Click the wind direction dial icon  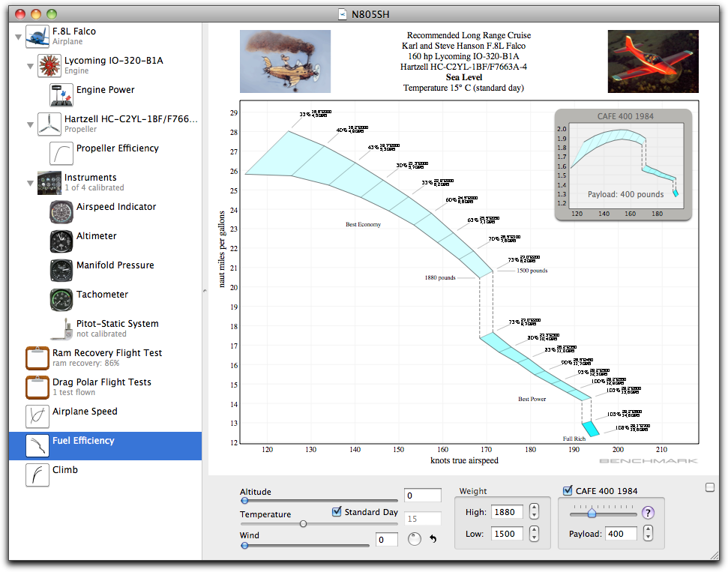[x=414, y=539]
